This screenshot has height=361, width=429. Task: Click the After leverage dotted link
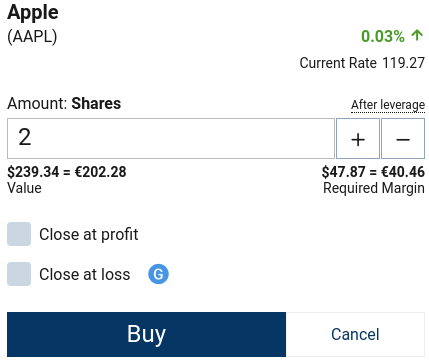(x=388, y=105)
